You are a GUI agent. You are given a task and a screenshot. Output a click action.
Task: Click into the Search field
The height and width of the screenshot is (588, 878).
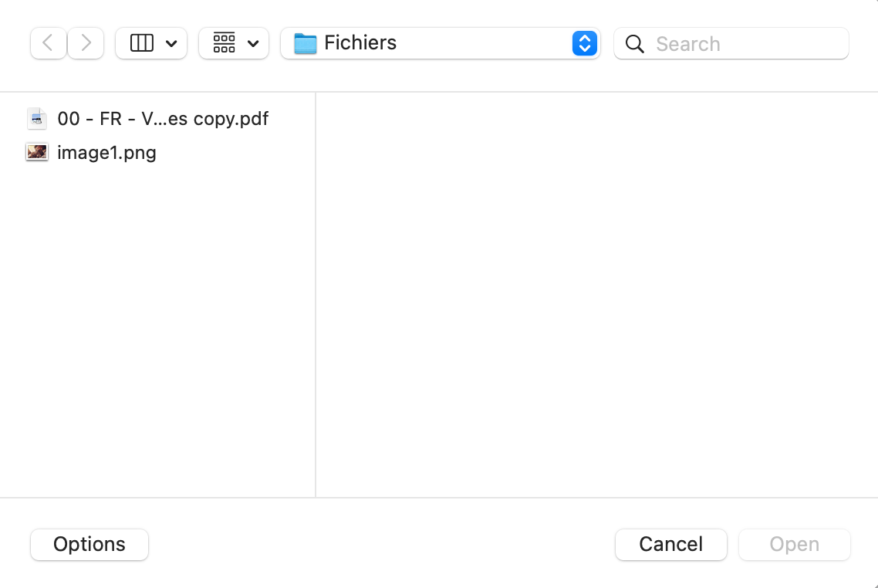tap(745, 44)
